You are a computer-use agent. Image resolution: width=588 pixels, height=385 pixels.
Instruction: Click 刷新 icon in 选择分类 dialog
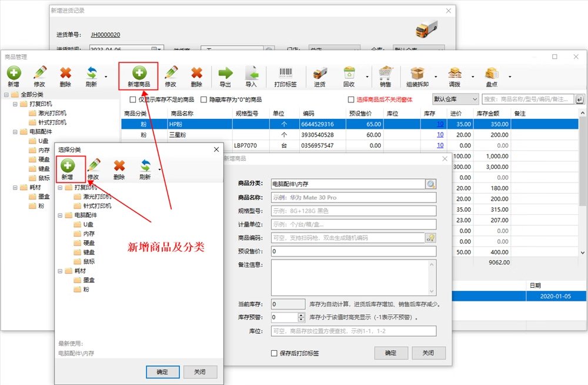pyautogui.click(x=145, y=165)
